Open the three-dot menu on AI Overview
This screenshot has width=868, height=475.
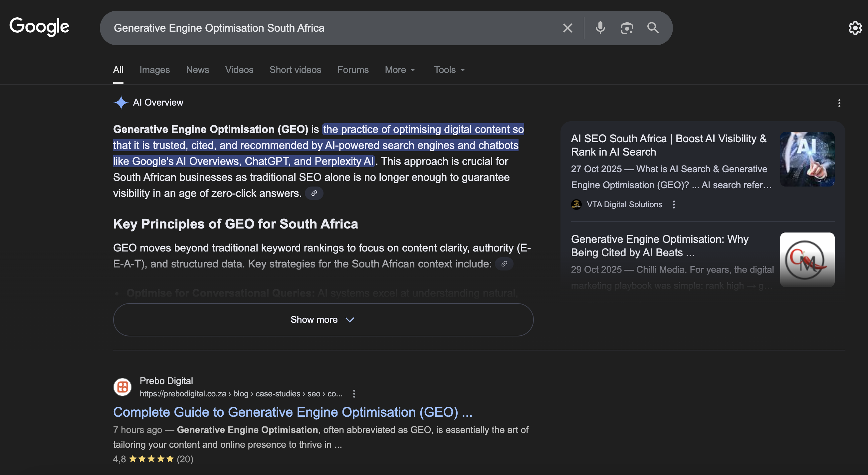839,103
